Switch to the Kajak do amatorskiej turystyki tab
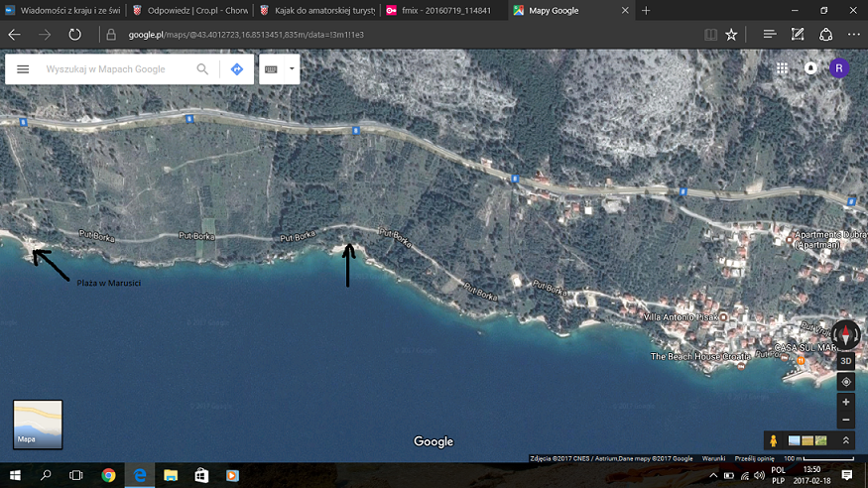This screenshot has width=868, height=488. pos(316,10)
